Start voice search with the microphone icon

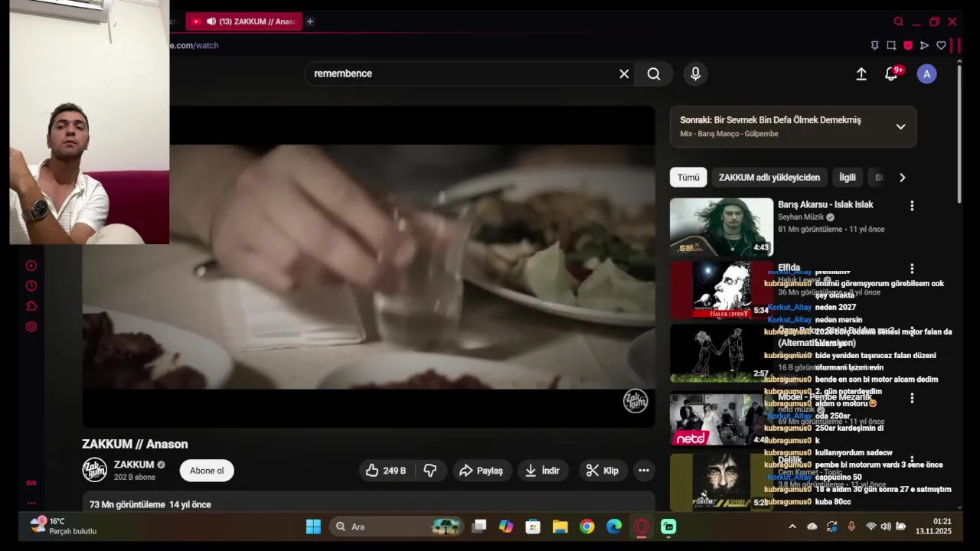[x=695, y=73]
